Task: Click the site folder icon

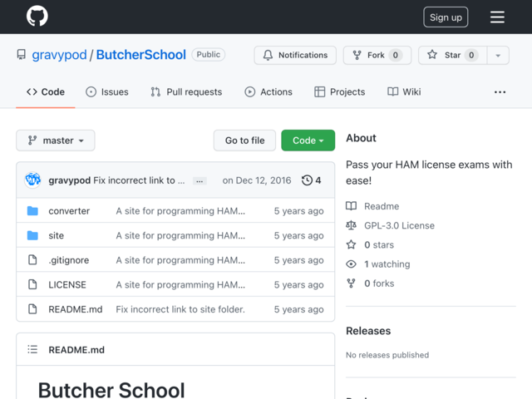Action: (32, 235)
